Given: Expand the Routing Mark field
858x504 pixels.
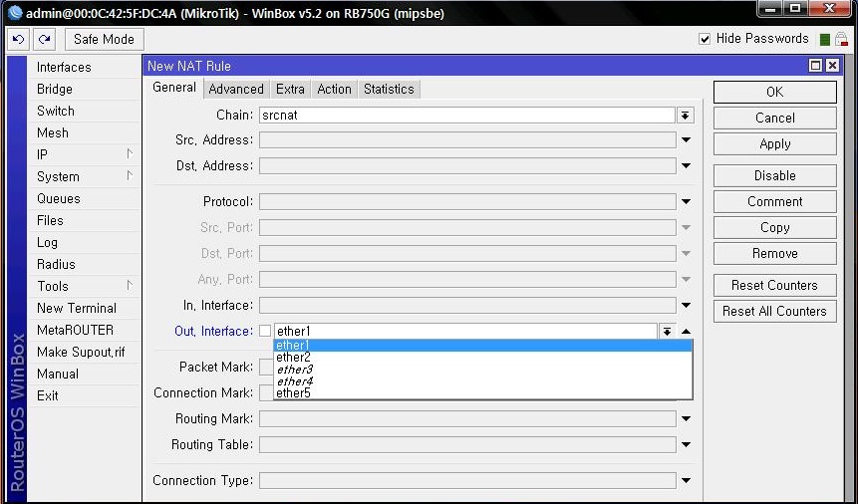Looking at the screenshot, I should pos(687,419).
